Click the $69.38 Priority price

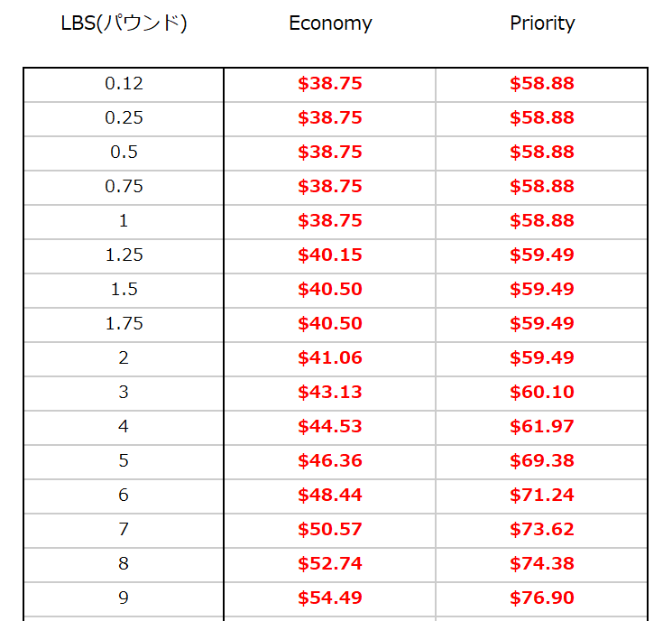542,460
